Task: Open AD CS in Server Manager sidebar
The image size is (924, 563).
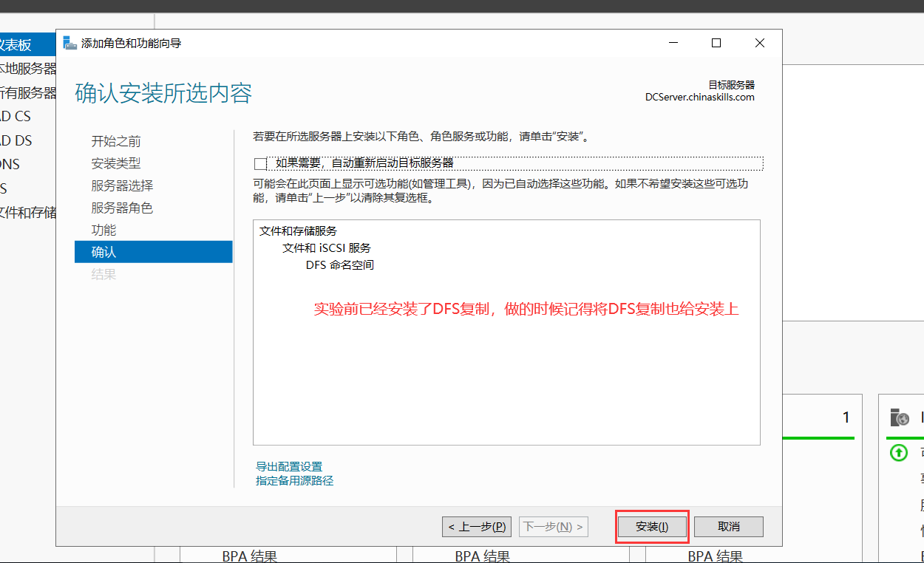Action: [16, 116]
